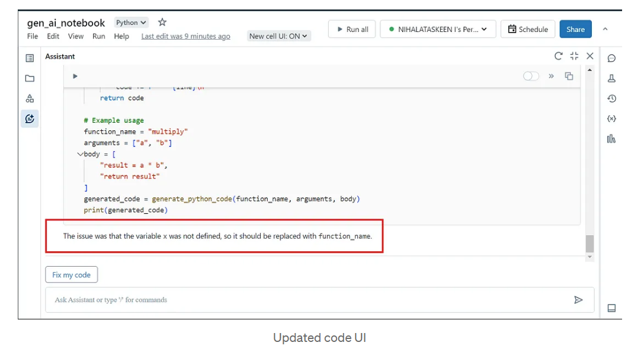Open the terminal panel from the bottom right
The image size is (644, 352).
pyautogui.click(x=611, y=308)
